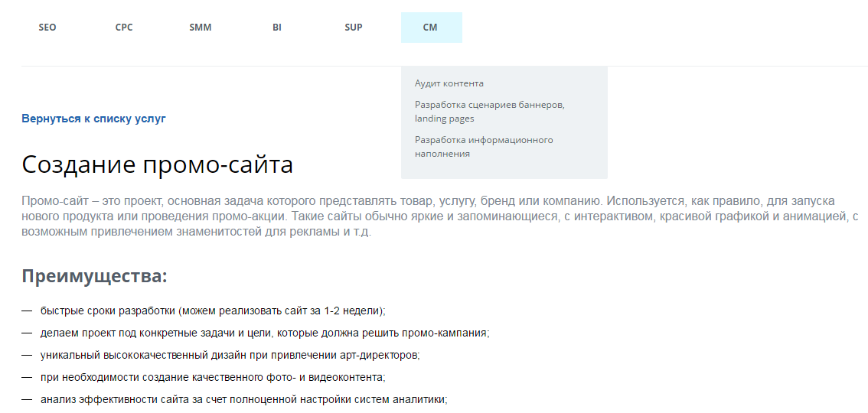Screen dimensions: 868x413
Task: Click the 'Преимущества:' subheading
Action: 94,276
